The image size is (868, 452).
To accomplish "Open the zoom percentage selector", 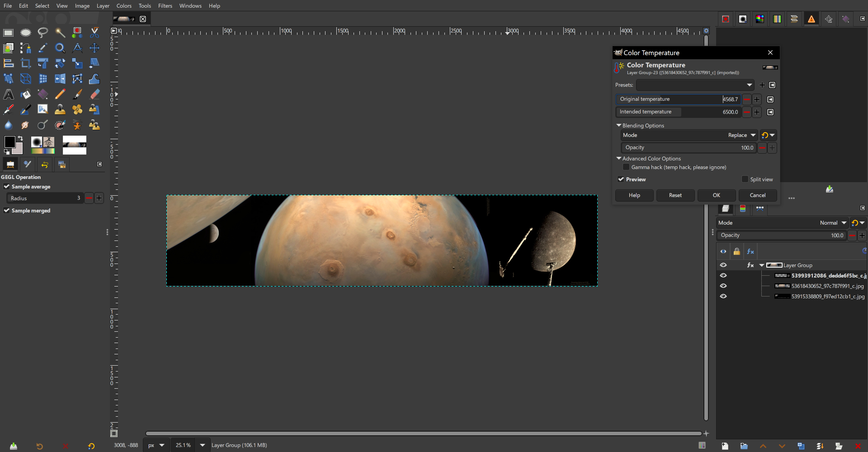I will pos(202,445).
